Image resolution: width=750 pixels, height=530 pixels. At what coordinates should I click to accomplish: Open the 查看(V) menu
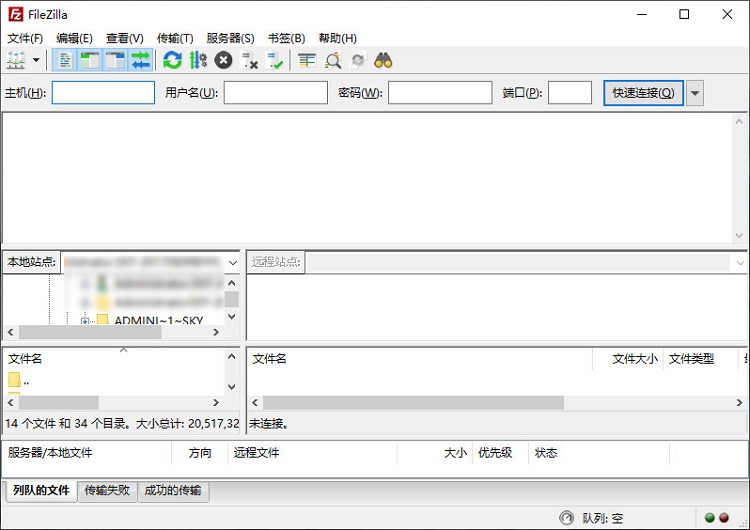click(x=124, y=38)
